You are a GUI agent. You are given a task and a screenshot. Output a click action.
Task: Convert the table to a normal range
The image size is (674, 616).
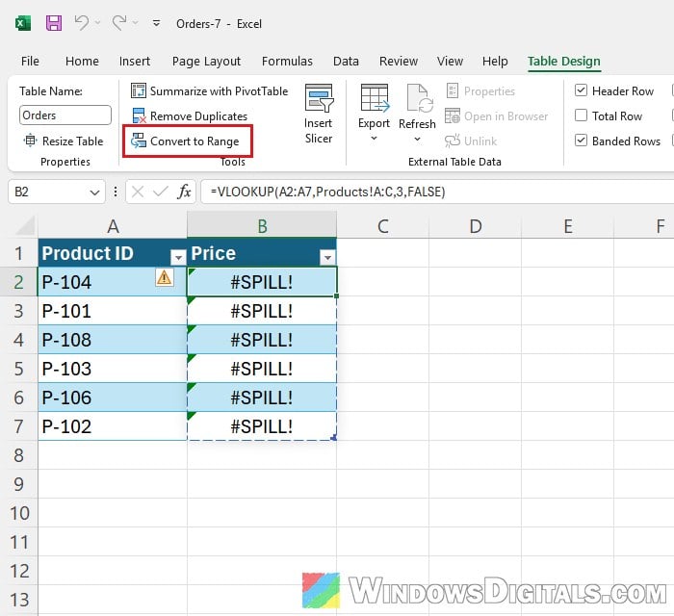[185, 141]
